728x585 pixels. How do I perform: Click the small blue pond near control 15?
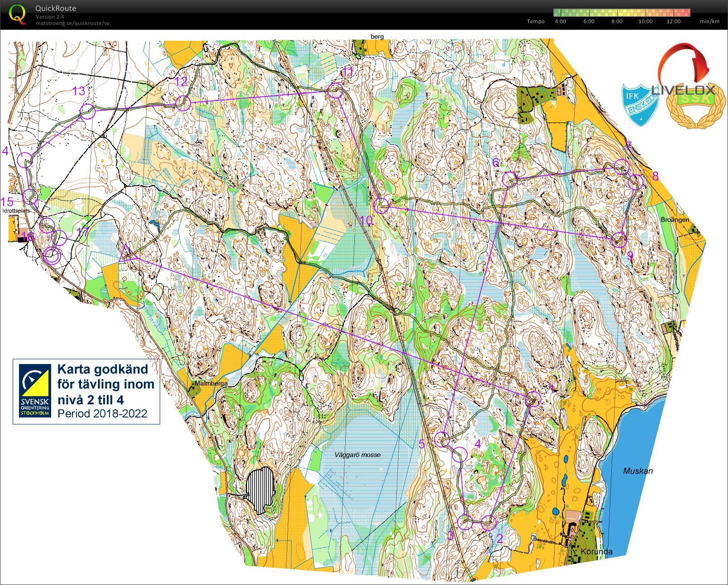click(x=155, y=223)
